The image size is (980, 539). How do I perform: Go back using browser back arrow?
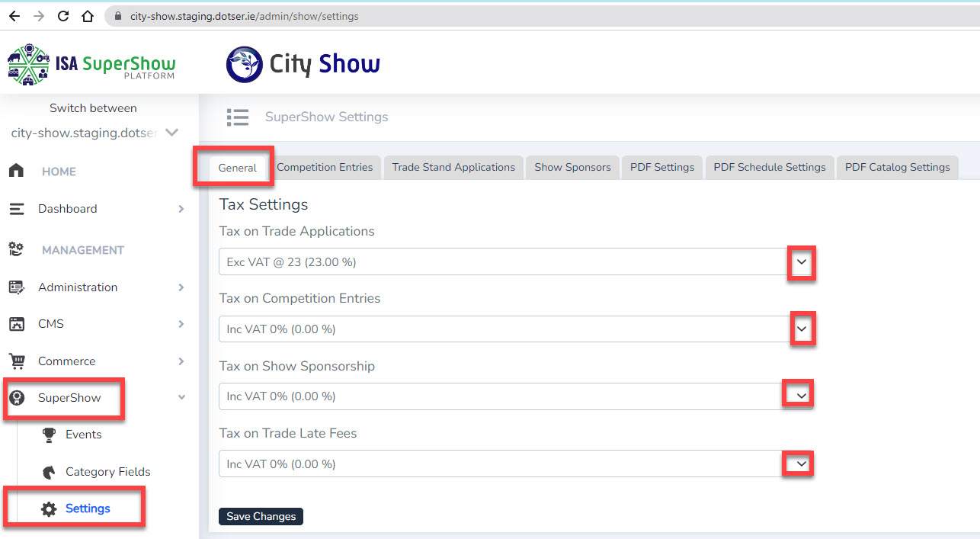tap(14, 15)
